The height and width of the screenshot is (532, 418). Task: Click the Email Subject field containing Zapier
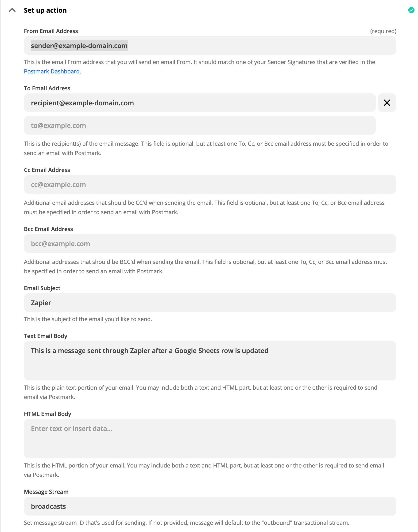(x=210, y=303)
